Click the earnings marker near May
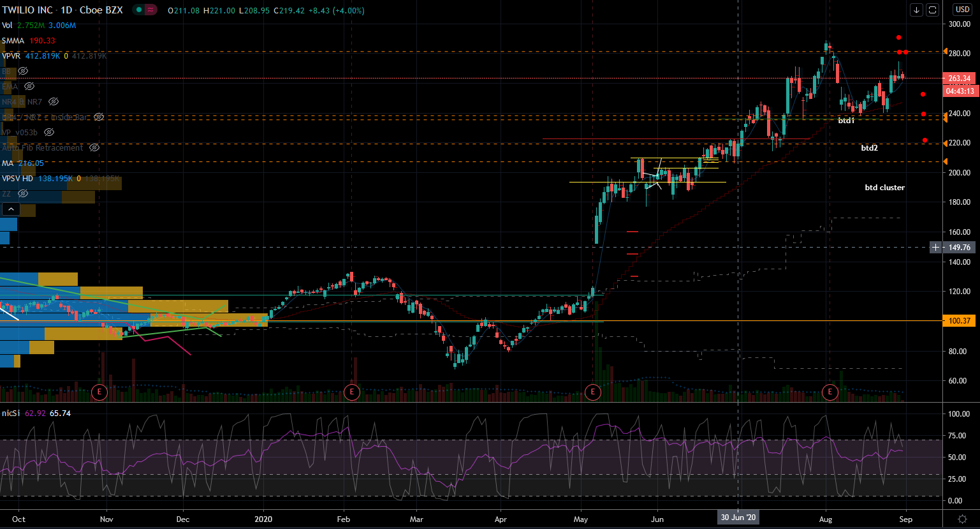Image resolution: width=980 pixels, height=529 pixels. pyautogui.click(x=593, y=391)
